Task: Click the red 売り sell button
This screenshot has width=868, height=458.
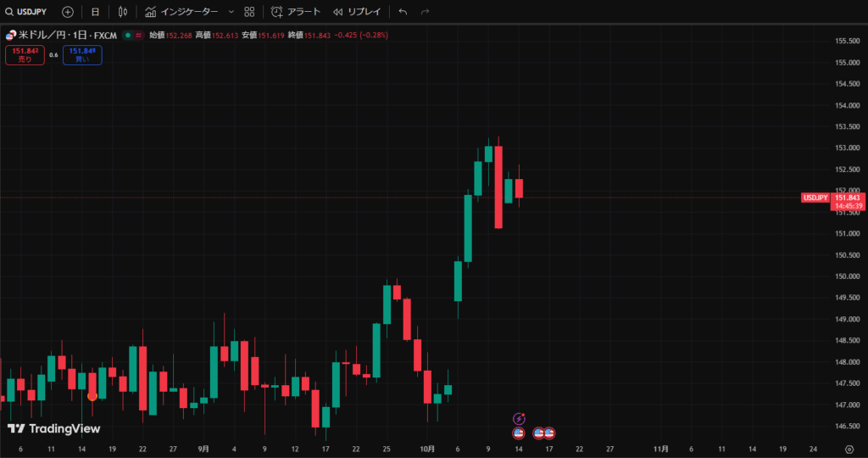Action: tap(25, 55)
